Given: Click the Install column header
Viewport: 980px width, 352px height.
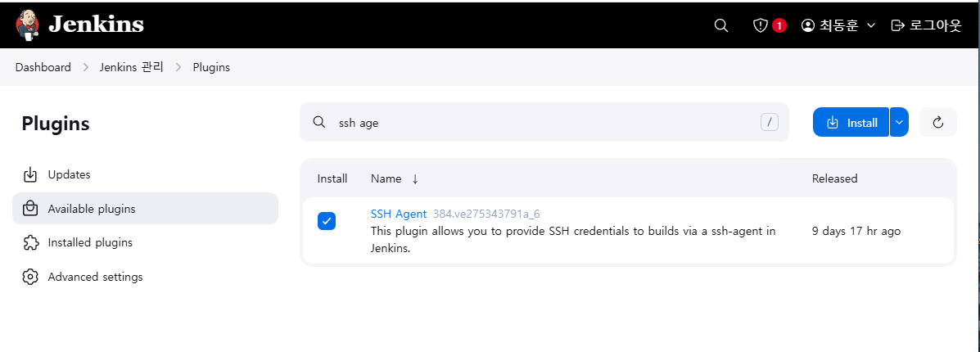Looking at the screenshot, I should (332, 178).
